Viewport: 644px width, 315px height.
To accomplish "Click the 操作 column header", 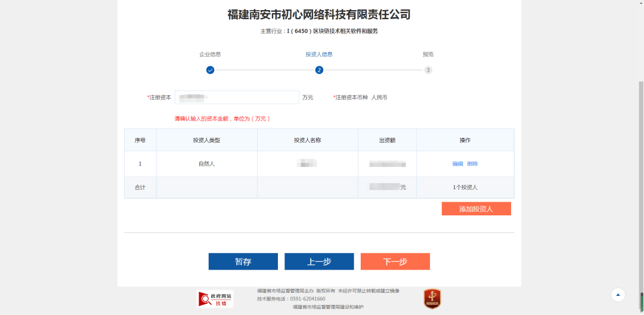I will tap(465, 140).
